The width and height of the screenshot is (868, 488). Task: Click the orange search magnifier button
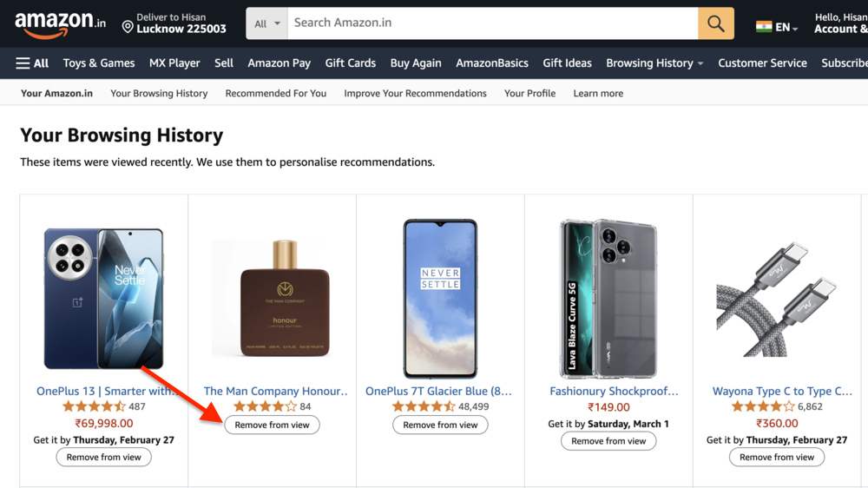click(x=715, y=23)
